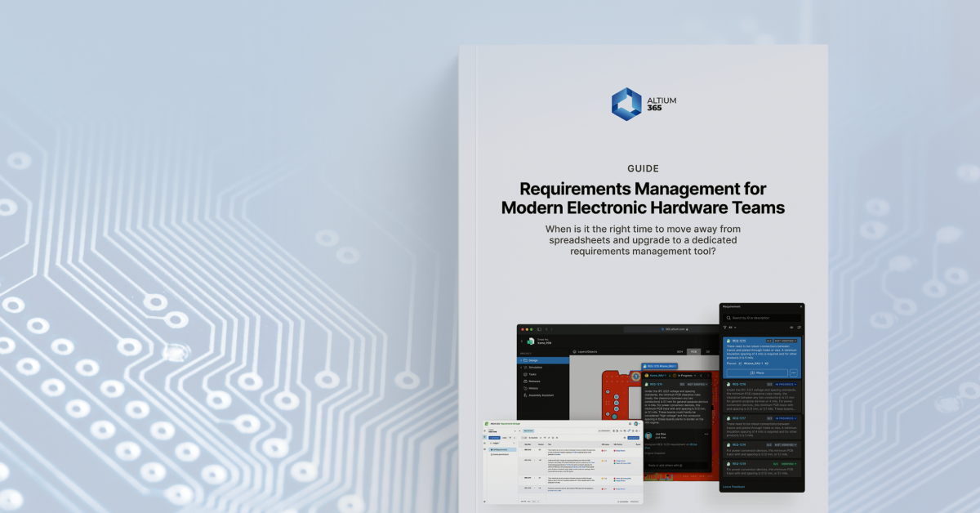Toggle the select-all checkbox in the table header
980x513 pixels.
[522, 444]
